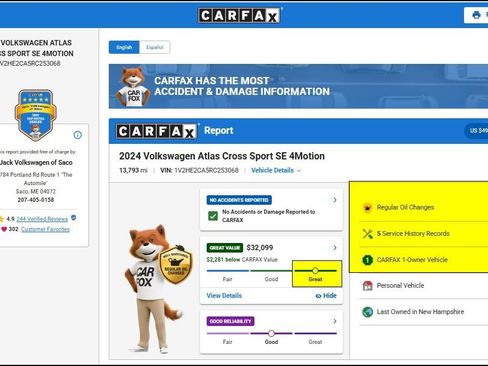Image resolution: width=488 pixels, height=366 pixels.
Task: Click the Great Value badge
Action: 225,248
